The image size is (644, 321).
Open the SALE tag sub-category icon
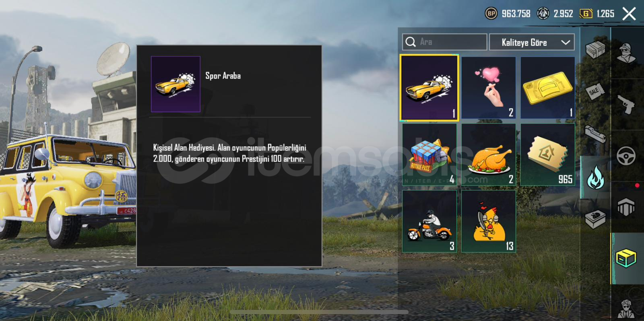(x=595, y=91)
